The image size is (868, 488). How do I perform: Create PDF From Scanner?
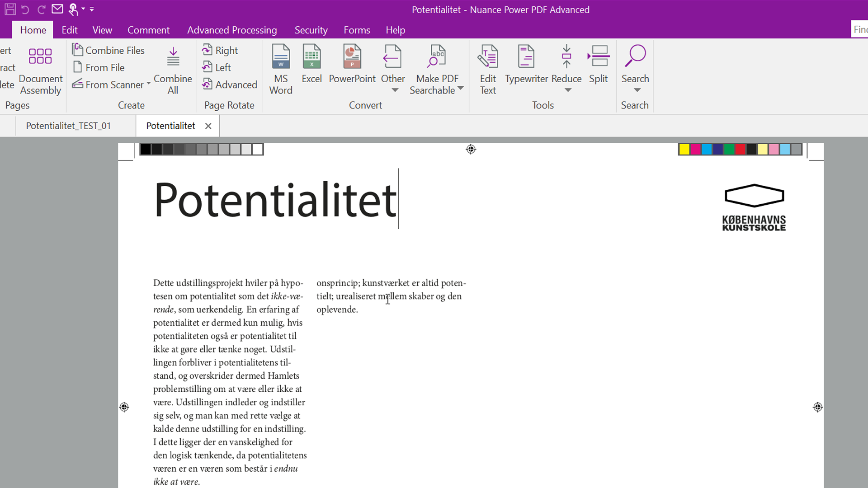(108, 84)
